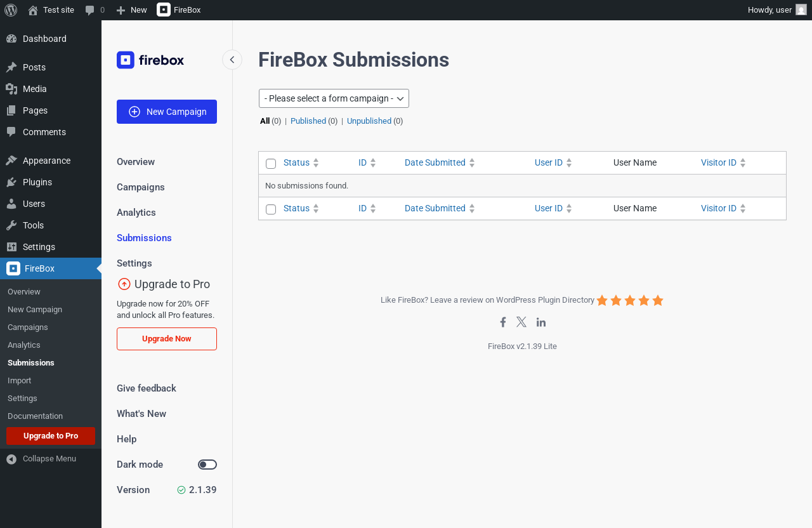Check the select-all box in table footer
Screen dimensions: 812x528
click(x=271, y=209)
